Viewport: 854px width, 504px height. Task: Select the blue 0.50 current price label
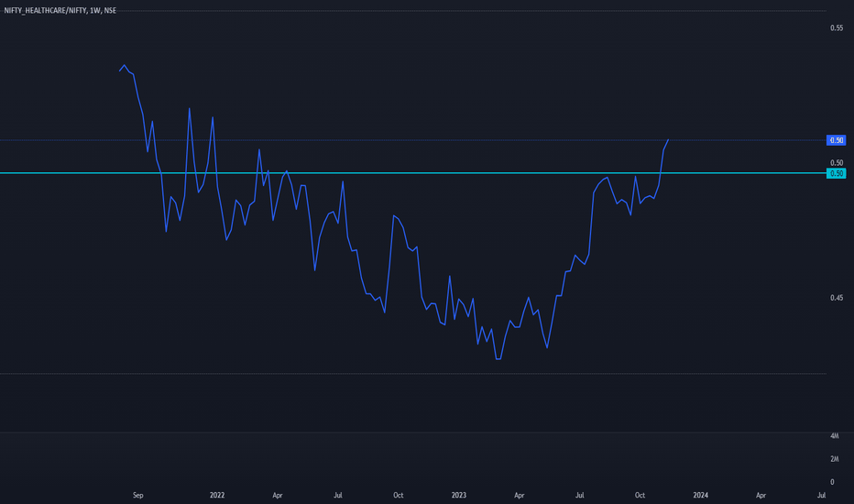[836, 140]
